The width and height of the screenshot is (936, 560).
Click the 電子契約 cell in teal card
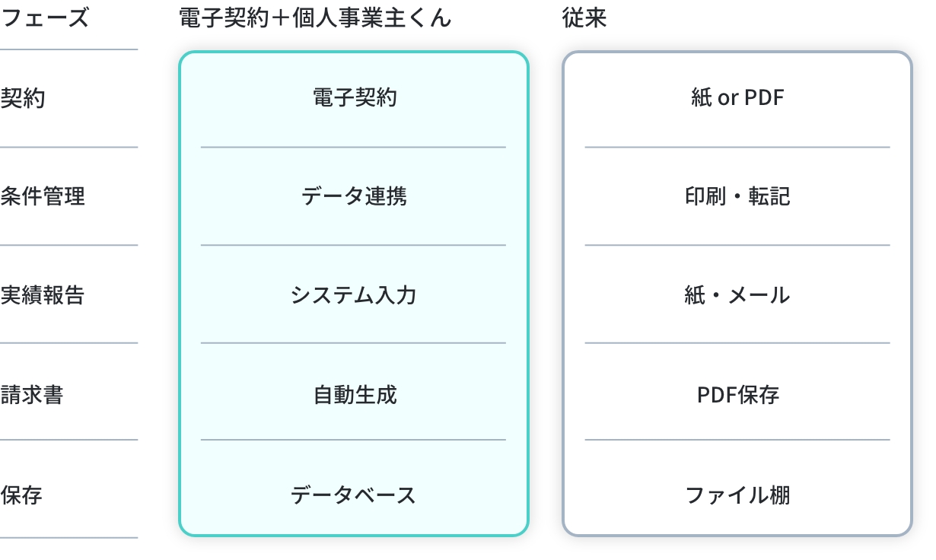[355, 97]
